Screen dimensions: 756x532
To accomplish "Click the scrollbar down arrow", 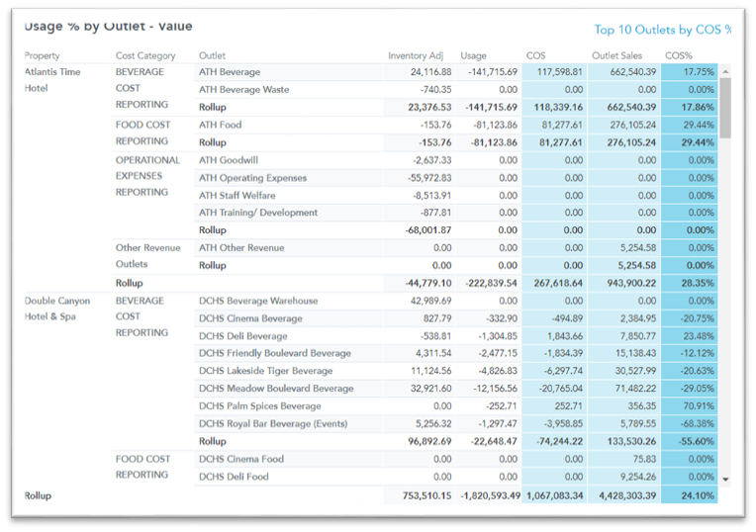I will pos(725,480).
